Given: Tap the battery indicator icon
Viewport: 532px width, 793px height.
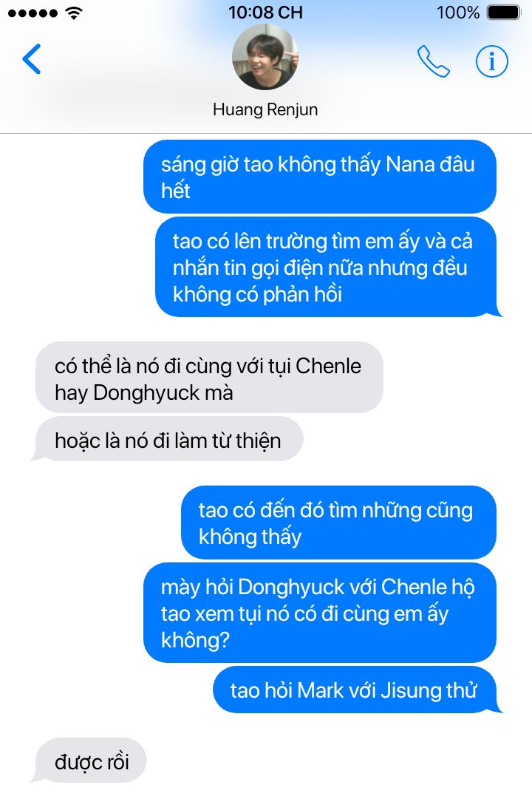Looking at the screenshot, I should 504,13.
